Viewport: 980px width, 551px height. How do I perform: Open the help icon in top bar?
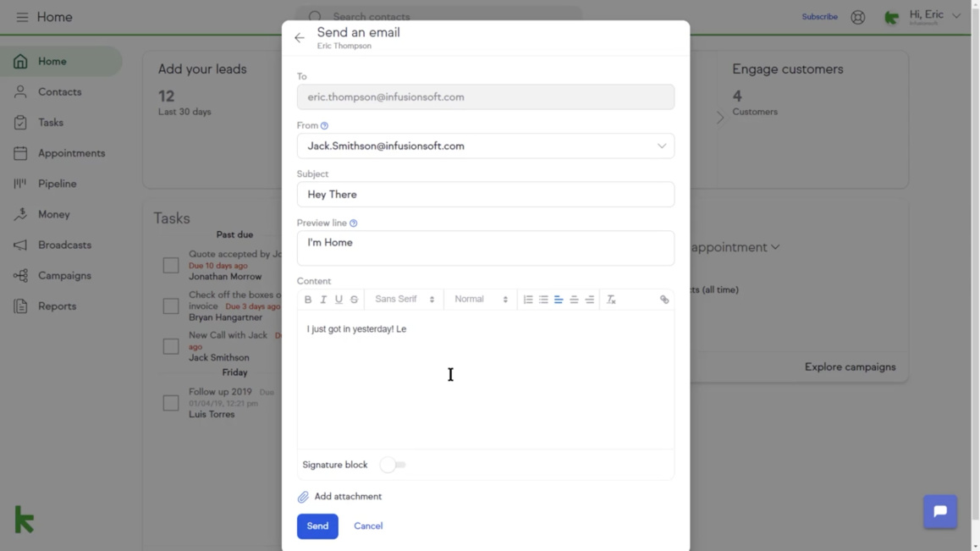point(857,16)
